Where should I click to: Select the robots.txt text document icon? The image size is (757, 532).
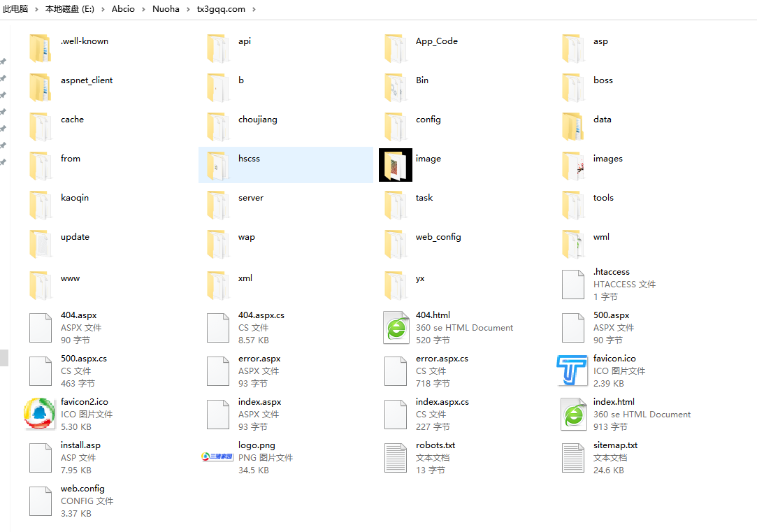(x=396, y=458)
